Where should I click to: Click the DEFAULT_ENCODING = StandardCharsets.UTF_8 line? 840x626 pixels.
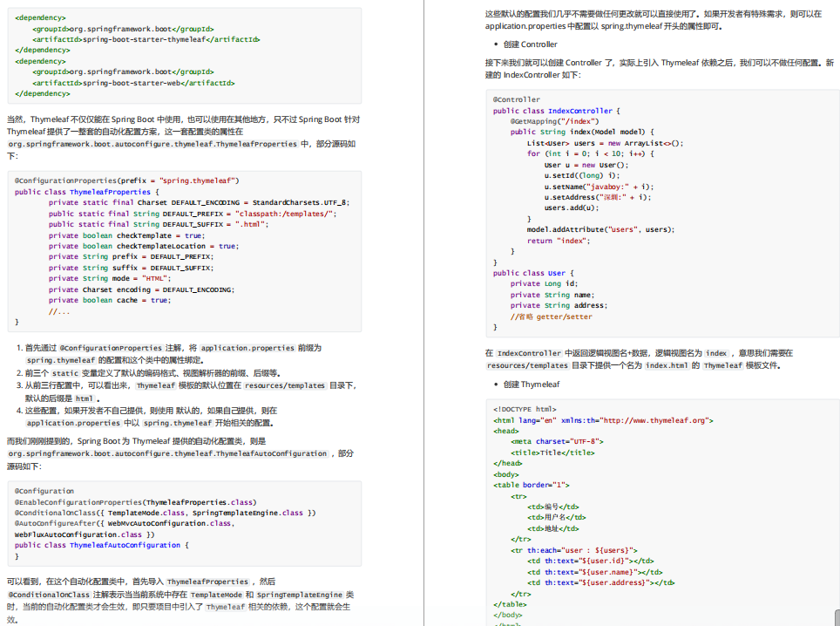click(199, 202)
